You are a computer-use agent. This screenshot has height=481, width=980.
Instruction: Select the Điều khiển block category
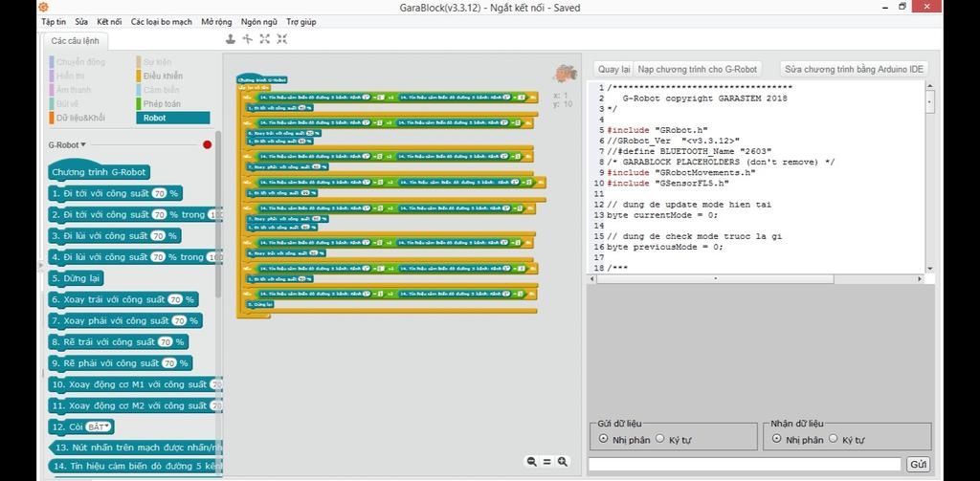163,76
